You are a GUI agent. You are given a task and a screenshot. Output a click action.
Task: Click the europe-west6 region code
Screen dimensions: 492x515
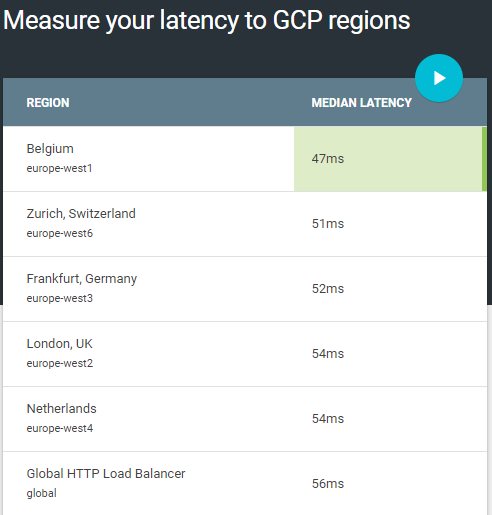[60, 233]
